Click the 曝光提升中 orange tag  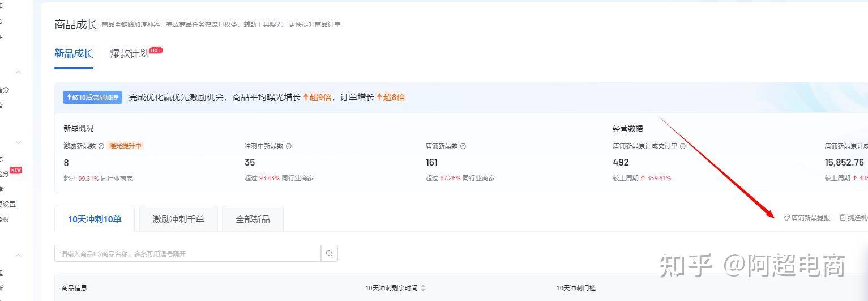click(x=126, y=146)
